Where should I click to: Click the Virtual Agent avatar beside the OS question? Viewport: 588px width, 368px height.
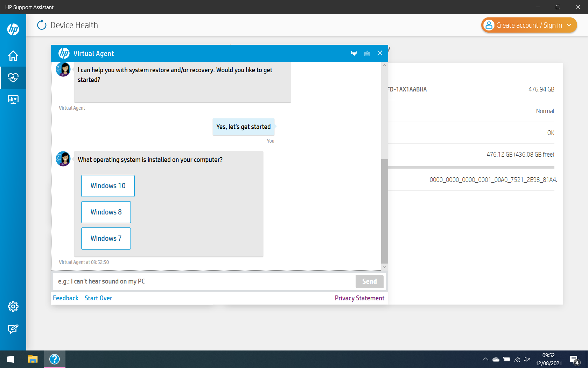(x=63, y=159)
